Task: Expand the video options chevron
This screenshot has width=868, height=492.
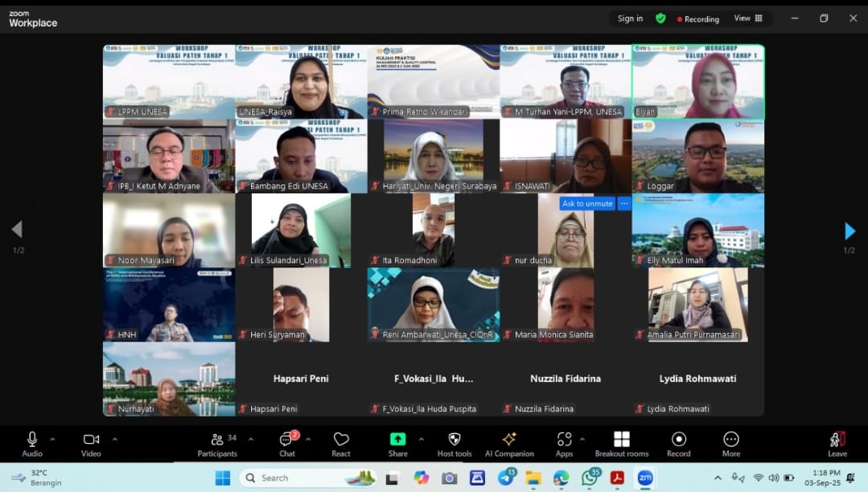Action: tap(114, 439)
